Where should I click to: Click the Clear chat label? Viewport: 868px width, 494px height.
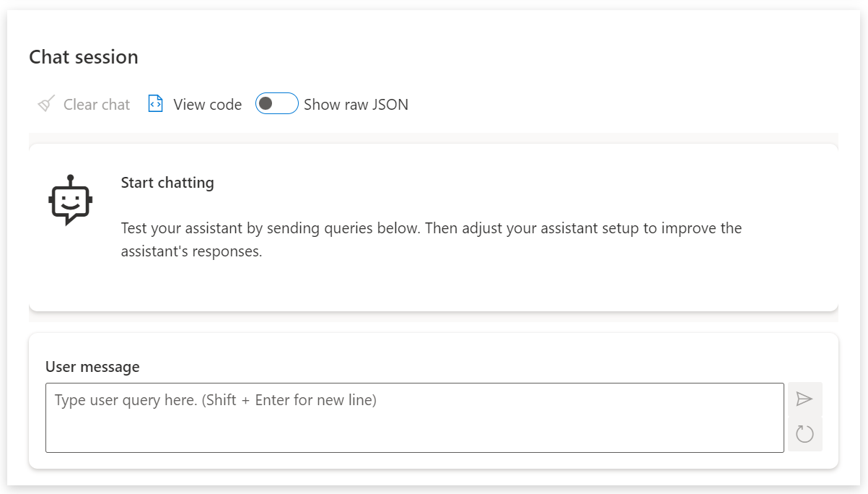(x=96, y=104)
